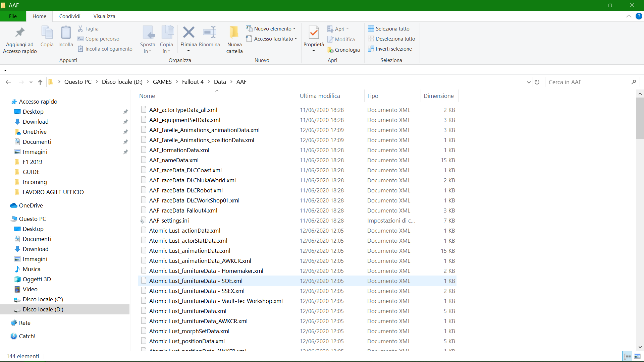Expand the Nuovo elemento menu
Screen dimensions: 644x362
click(x=271, y=29)
